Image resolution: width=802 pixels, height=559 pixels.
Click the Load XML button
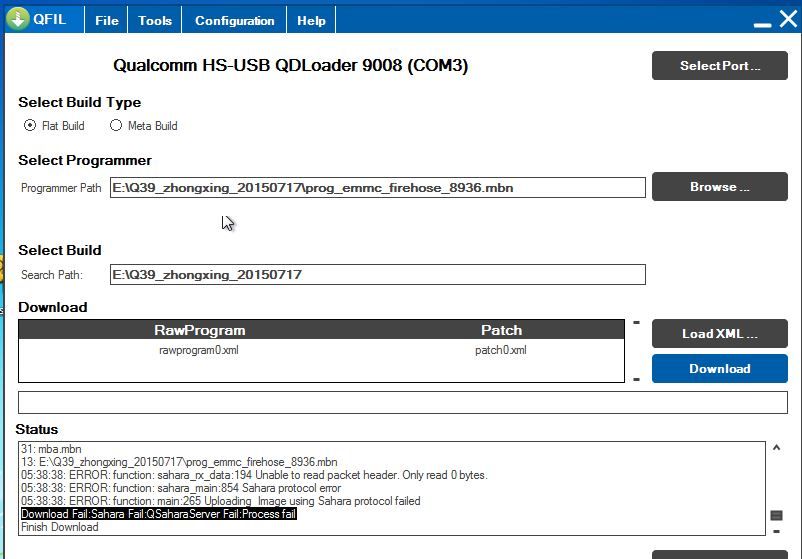click(x=720, y=333)
